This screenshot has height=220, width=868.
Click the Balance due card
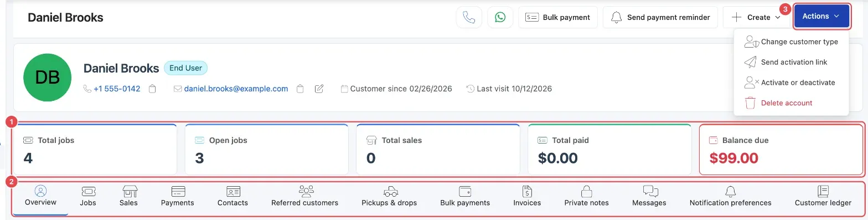coord(781,150)
